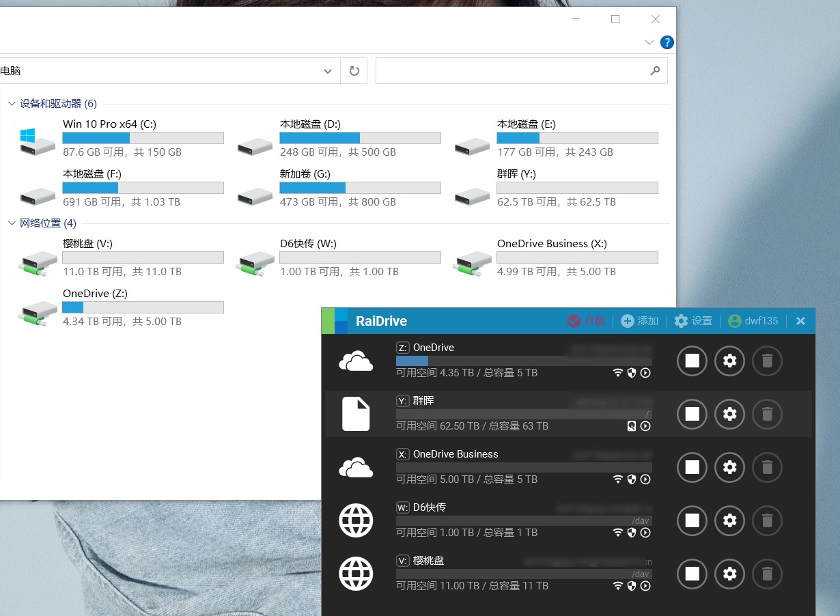Click the OneDrive (Z:) capacity bar in Explorer
The height and width of the screenshot is (616, 840).
click(x=143, y=307)
